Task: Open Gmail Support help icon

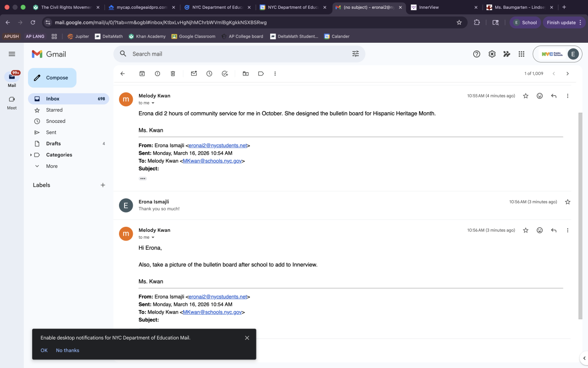Action: [x=477, y=54]
